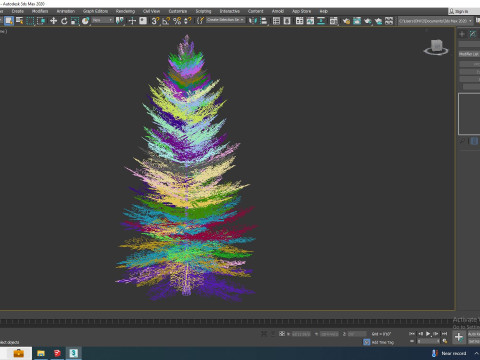Switch to Create command panel tab
This screenshot has width=480, height=360.
(462, 34)
